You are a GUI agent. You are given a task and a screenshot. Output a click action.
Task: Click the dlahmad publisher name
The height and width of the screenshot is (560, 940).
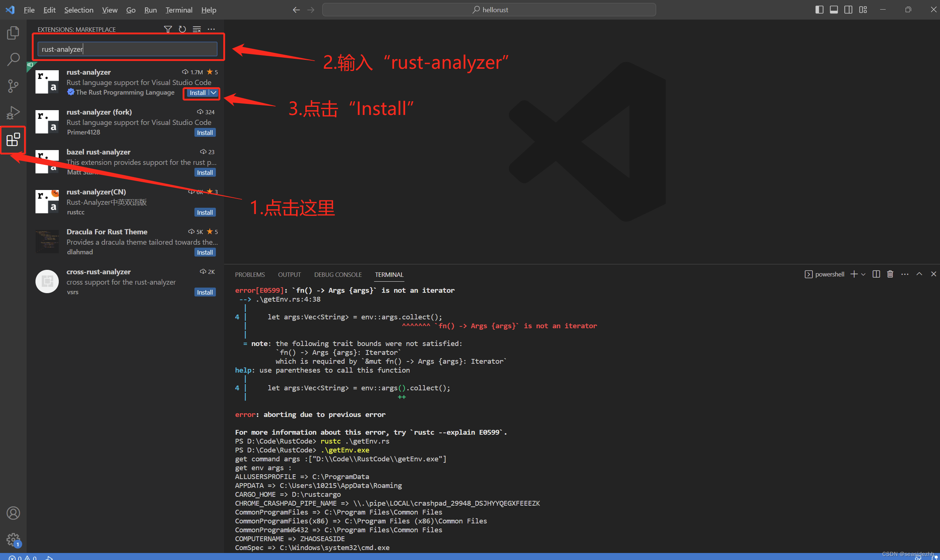[79, 252]
